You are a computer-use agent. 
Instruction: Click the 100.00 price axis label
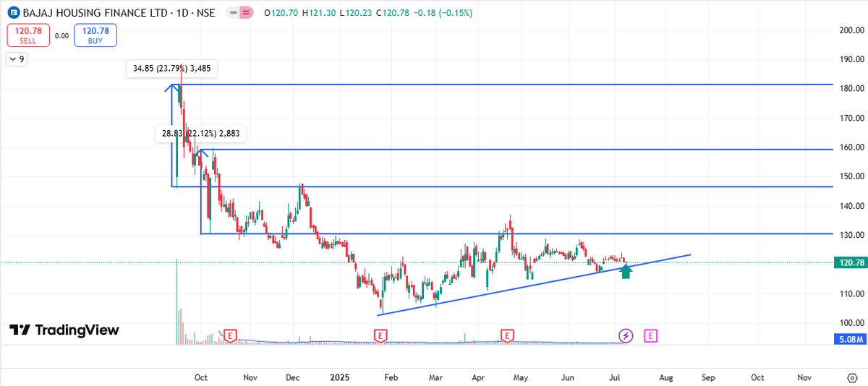coord(851,322)
